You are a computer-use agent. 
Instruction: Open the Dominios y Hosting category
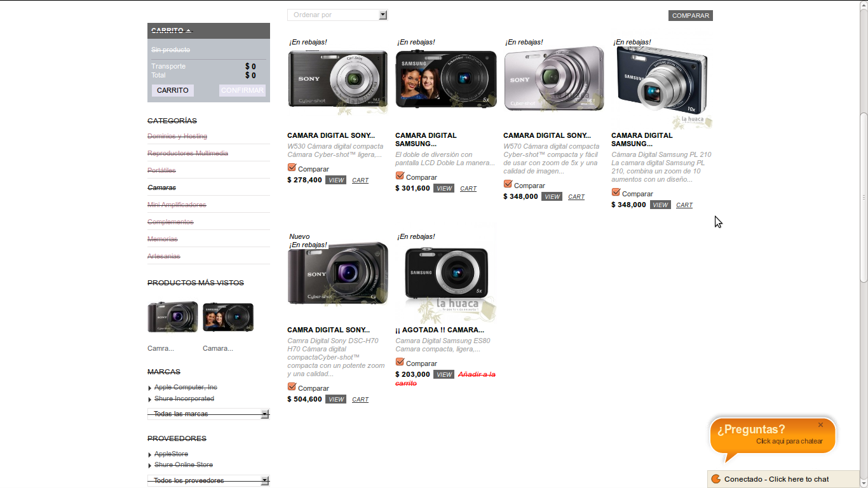(x=177, y=137)
